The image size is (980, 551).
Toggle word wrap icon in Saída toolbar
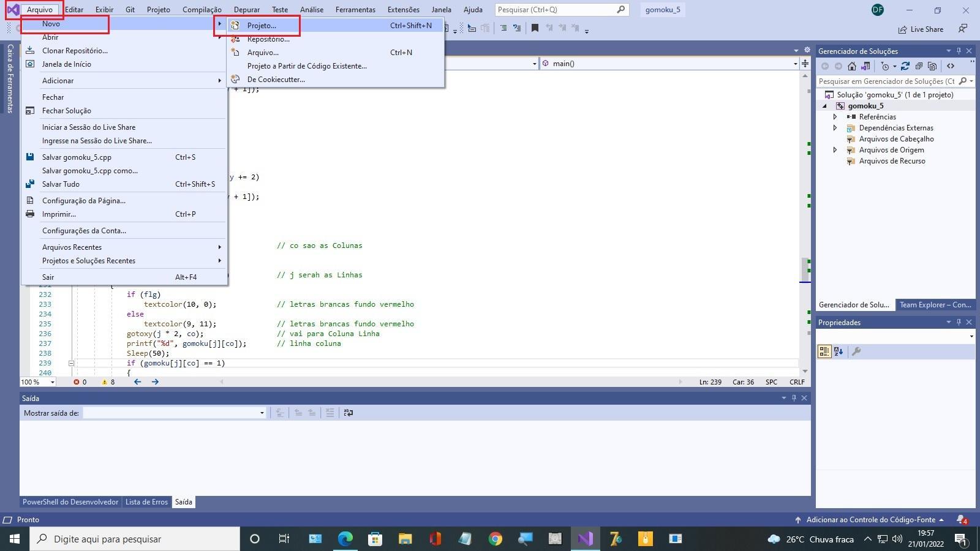click(x=349, y=413)
